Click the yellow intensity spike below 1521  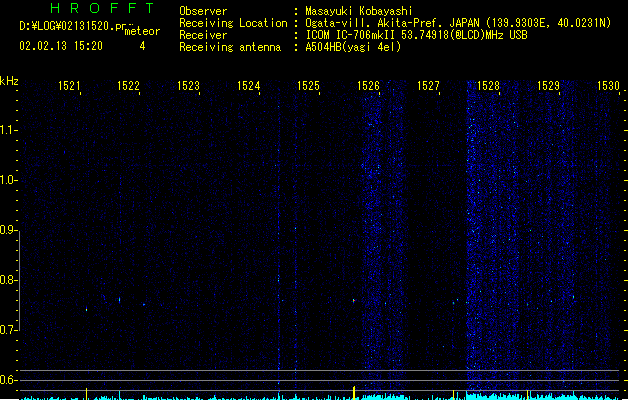click(x=86, y=394)
